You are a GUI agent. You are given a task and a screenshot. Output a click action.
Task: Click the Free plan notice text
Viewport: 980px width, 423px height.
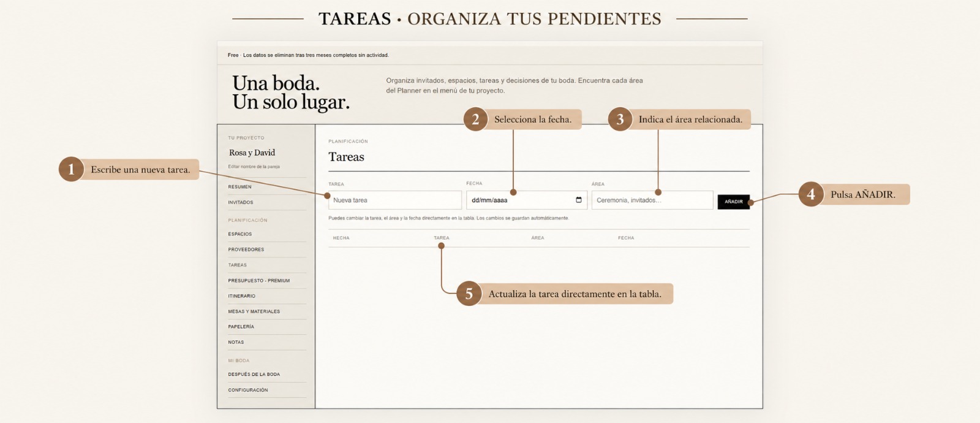308,55
